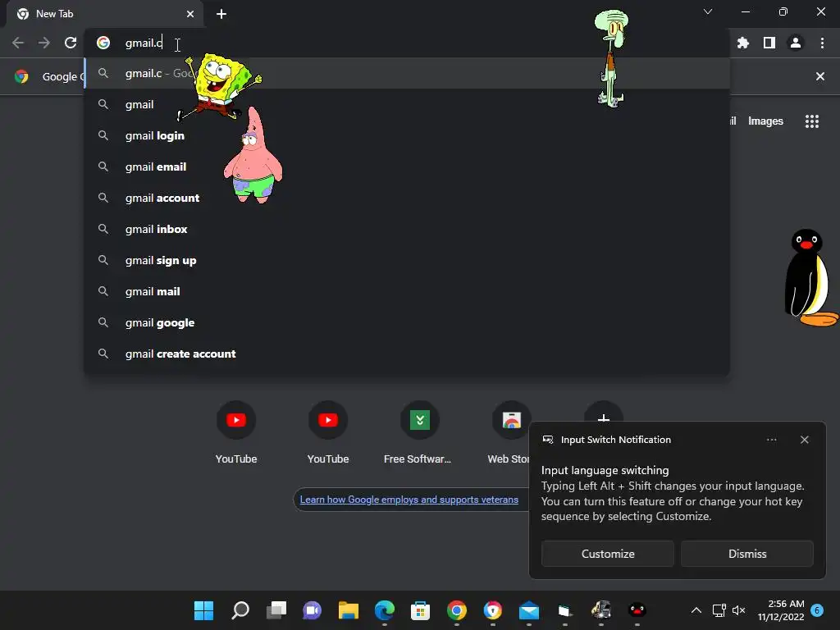The width and height of the screenshot is (840, 630).
Task: Open the Web Store shortcut
Action: [510, 431]
